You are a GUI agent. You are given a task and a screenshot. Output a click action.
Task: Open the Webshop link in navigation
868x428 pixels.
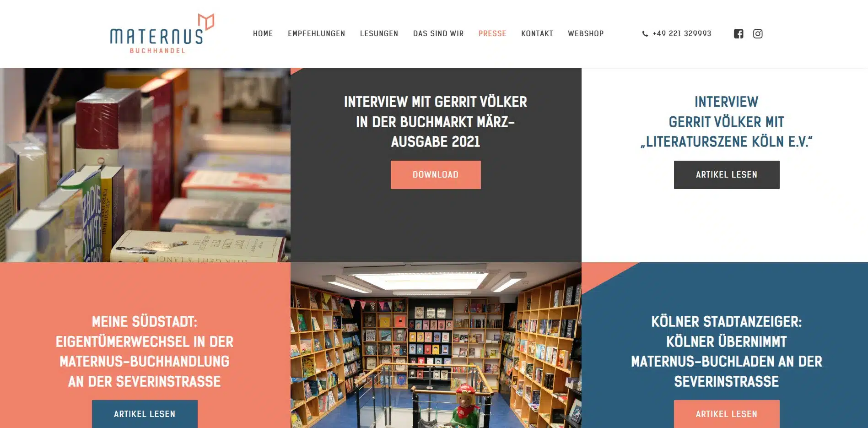[586, 33]
